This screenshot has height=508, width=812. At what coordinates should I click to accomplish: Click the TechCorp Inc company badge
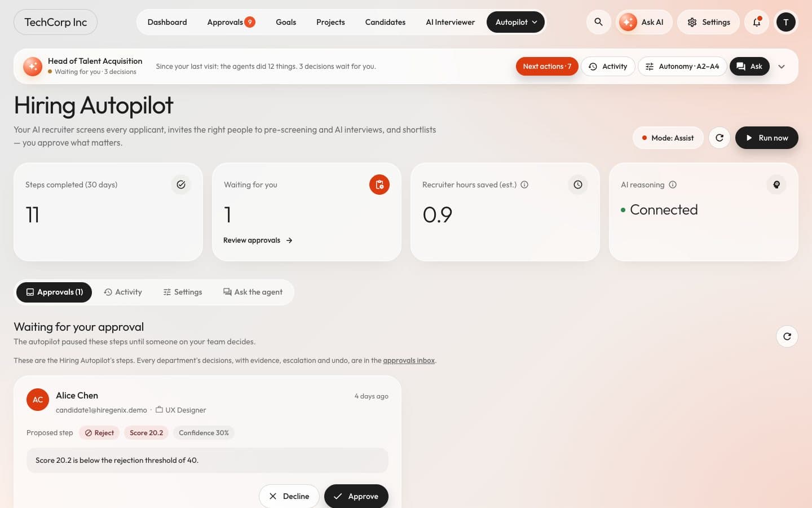(x=55, y=22)
